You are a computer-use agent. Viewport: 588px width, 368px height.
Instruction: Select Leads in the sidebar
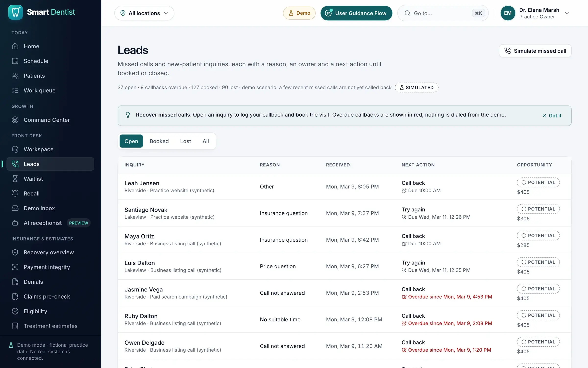click(50, 164)
